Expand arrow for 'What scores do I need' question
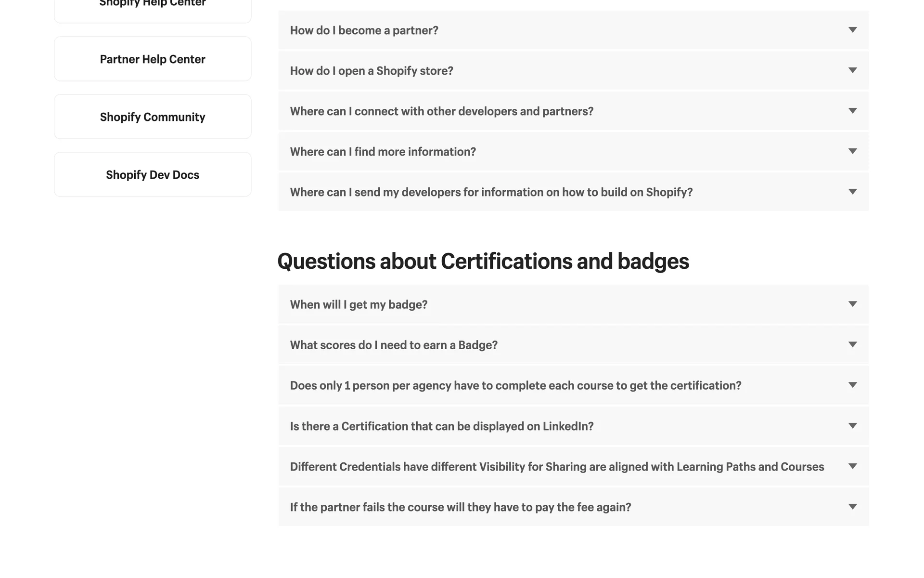This screenshot has height=578, width=924. tap(852, 344)
